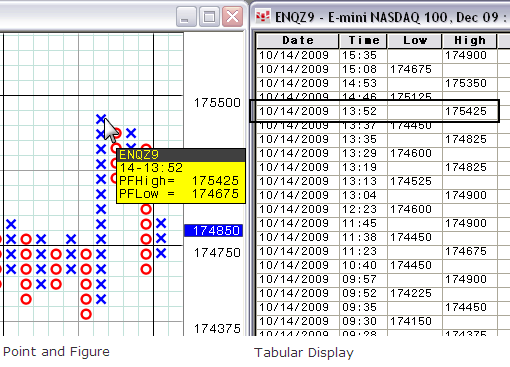Minimize the Point and Figure chart window
The image size is (510, 367).
[187, 17]
